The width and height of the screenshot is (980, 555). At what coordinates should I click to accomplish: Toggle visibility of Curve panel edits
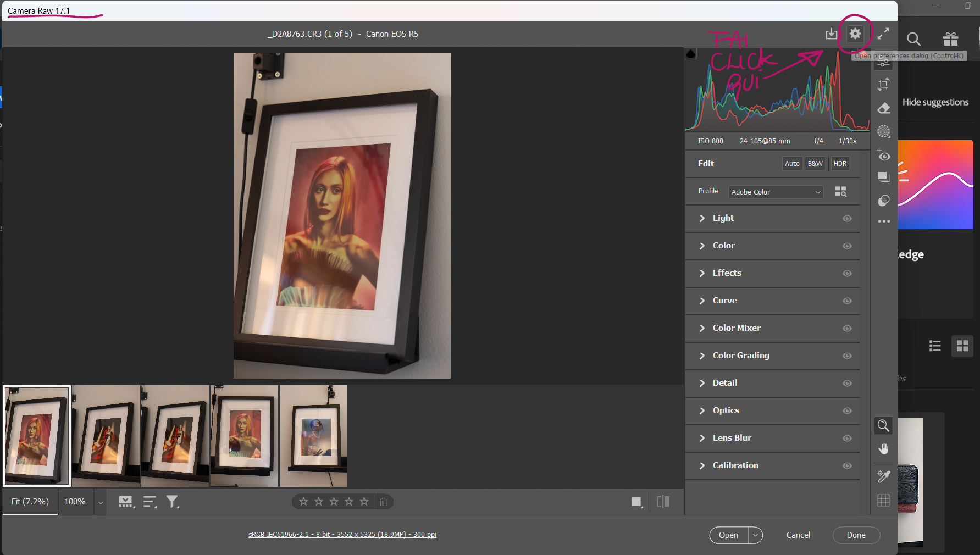pyautogui.click(x=847, y=301)
